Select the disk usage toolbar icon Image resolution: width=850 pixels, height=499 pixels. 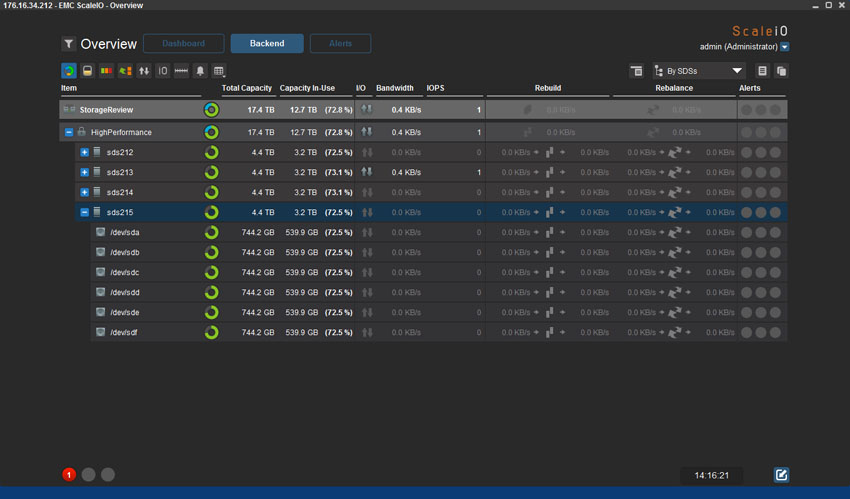(x=87, y=71)
